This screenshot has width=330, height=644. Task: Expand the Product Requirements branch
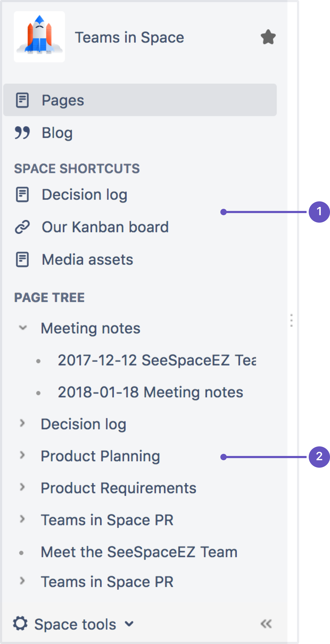pos(23,487)
